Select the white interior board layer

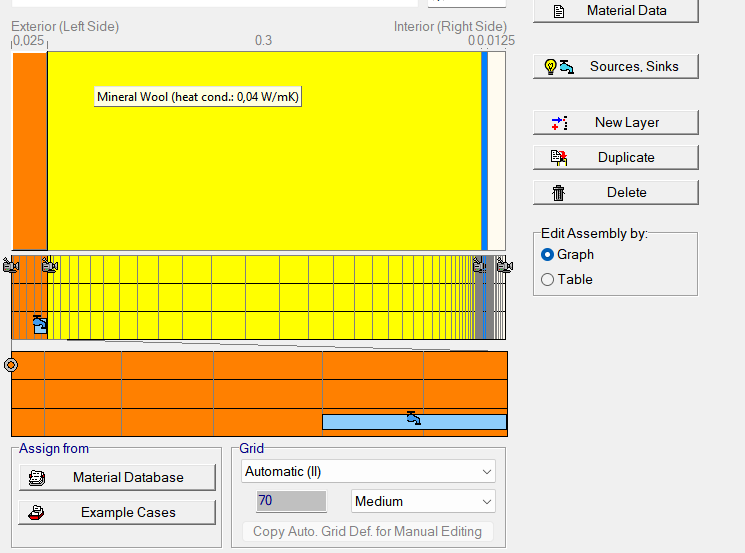point(497,151)
